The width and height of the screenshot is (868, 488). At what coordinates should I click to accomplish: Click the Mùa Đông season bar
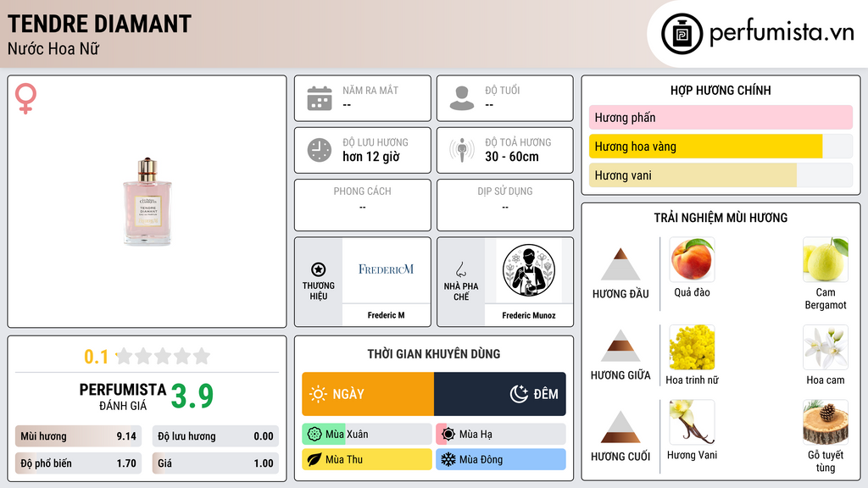501,459
